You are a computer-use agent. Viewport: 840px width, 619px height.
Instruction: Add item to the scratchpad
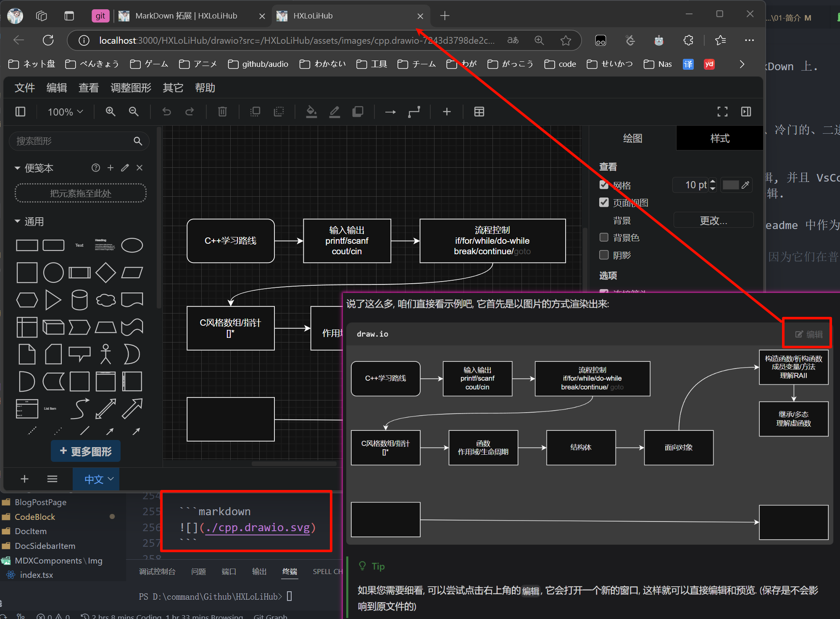point(111,168)
